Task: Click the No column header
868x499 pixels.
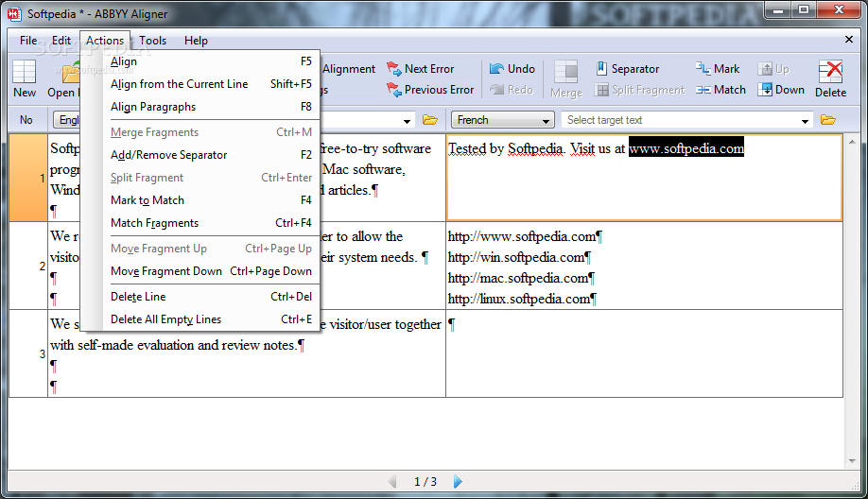Action: click(x=26, y=120)
